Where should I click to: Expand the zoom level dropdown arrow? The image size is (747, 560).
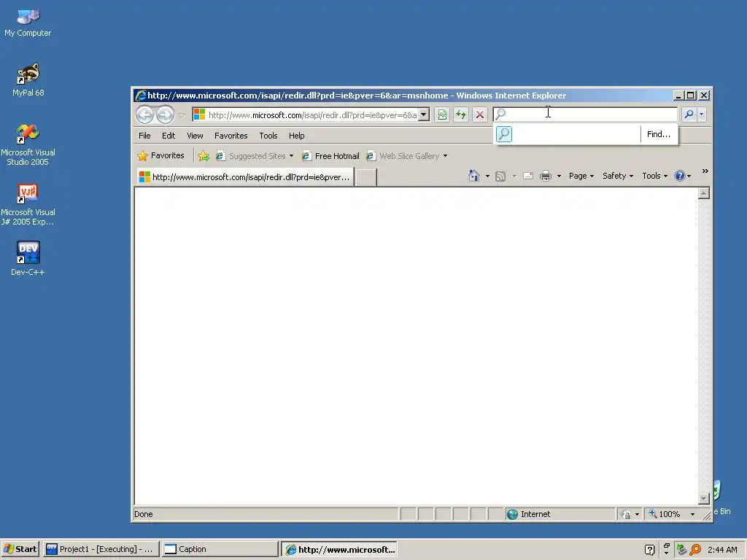coord(693,514)
